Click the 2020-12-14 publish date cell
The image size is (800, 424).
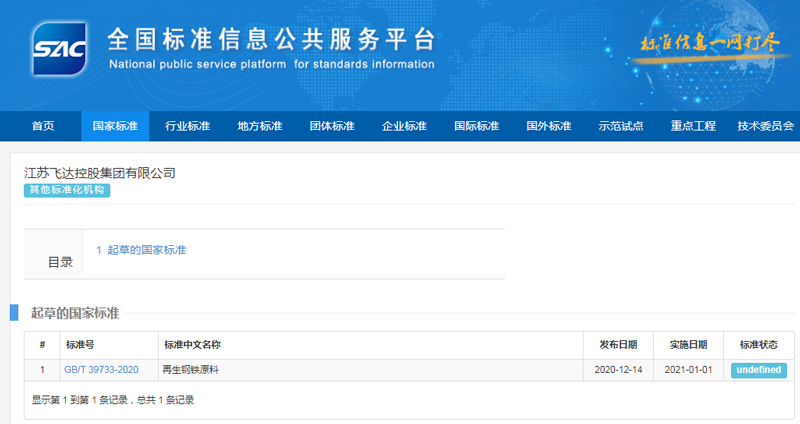pyautogui.click(x=618, y=370)
